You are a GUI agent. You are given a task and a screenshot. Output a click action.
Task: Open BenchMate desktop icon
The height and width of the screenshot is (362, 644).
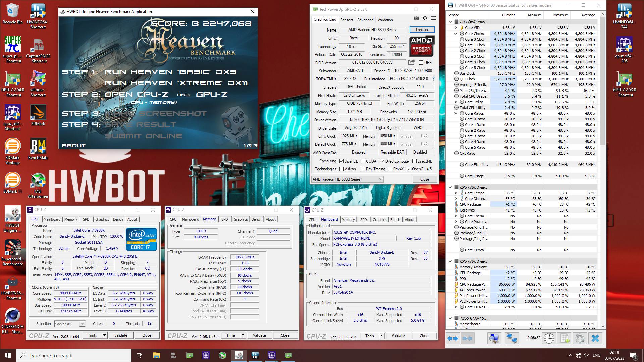click(38, 149)
